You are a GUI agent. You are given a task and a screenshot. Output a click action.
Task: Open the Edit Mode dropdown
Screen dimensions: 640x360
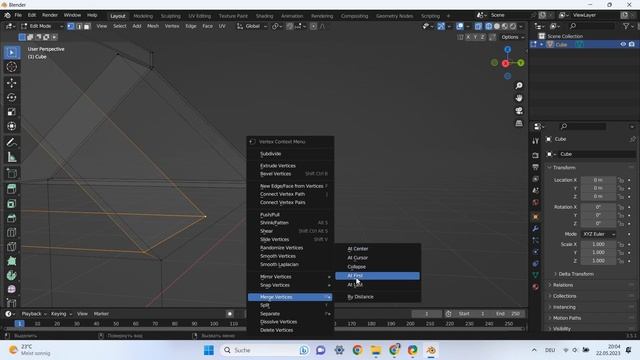pyautogui.click(x=42, y=26)
